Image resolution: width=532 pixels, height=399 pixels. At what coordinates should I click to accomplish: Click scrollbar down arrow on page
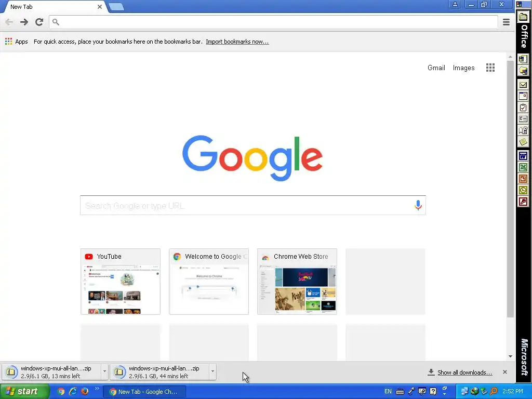tap(510, 356)
